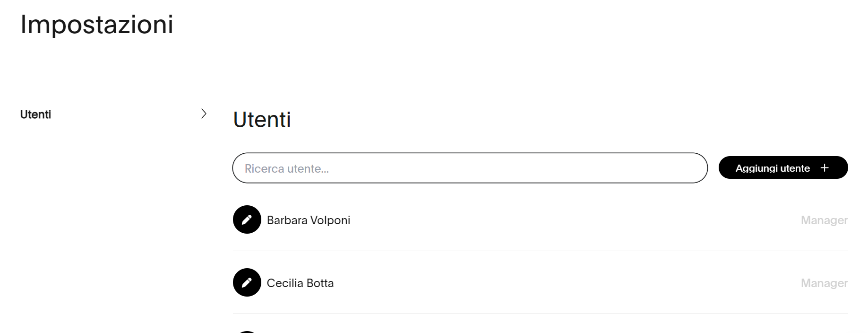Image resolution: width=868 pixels, height=333 pixels.
Task: Expand the Utenti chevron in the sidebar
Action: point(205,113)
